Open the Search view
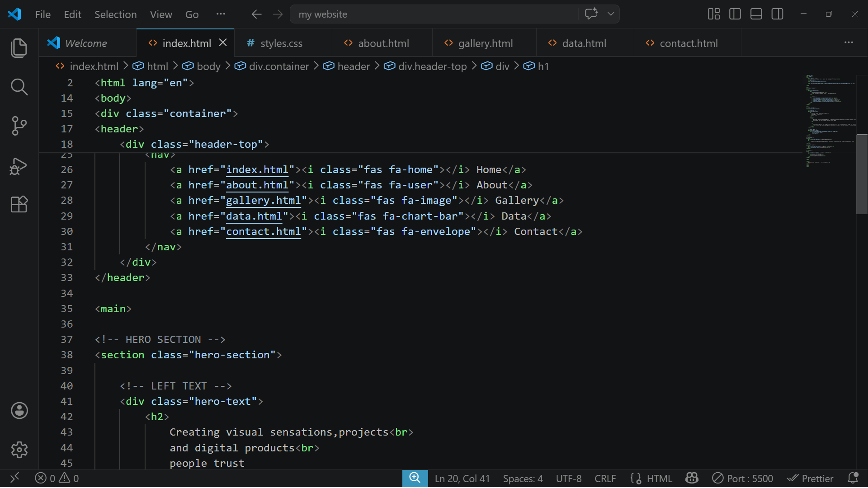Screen dimensions: 868x488 (19, 87)
